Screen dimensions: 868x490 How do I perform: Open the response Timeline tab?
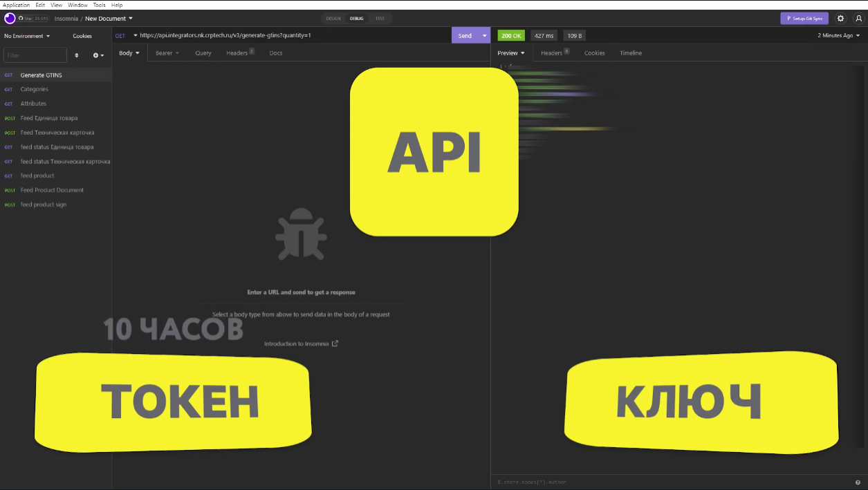click(631, 53)
